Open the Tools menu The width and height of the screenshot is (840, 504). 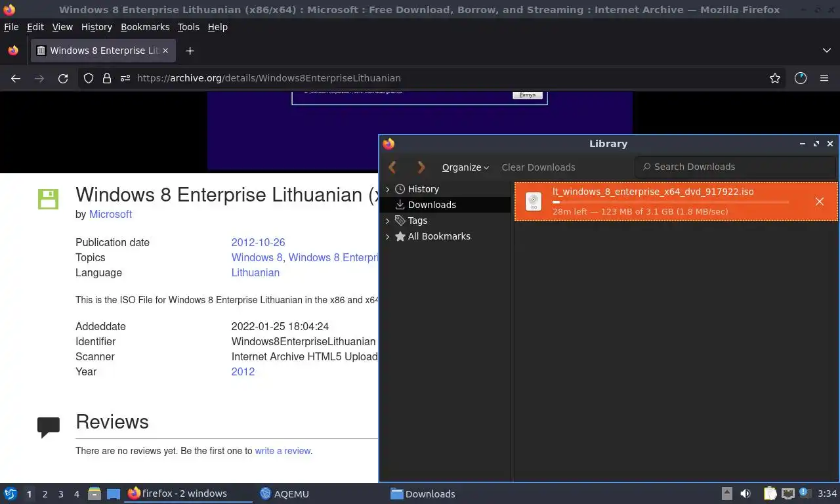(188, 27)
